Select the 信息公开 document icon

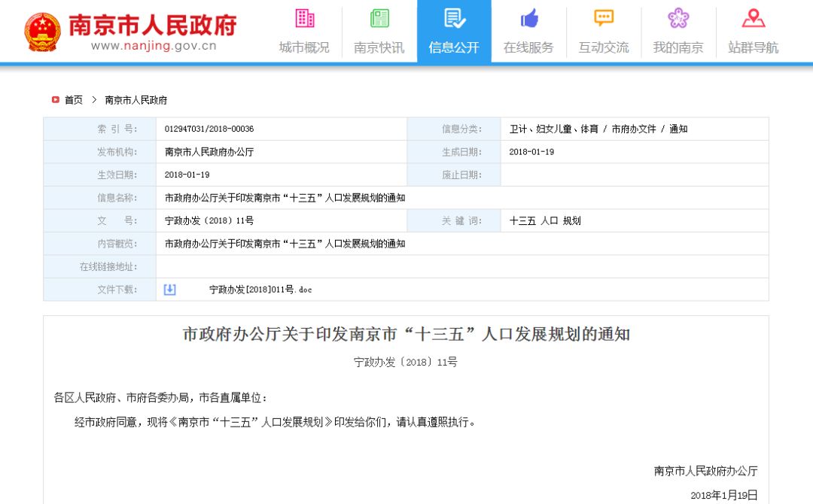(x=454, y=18)
